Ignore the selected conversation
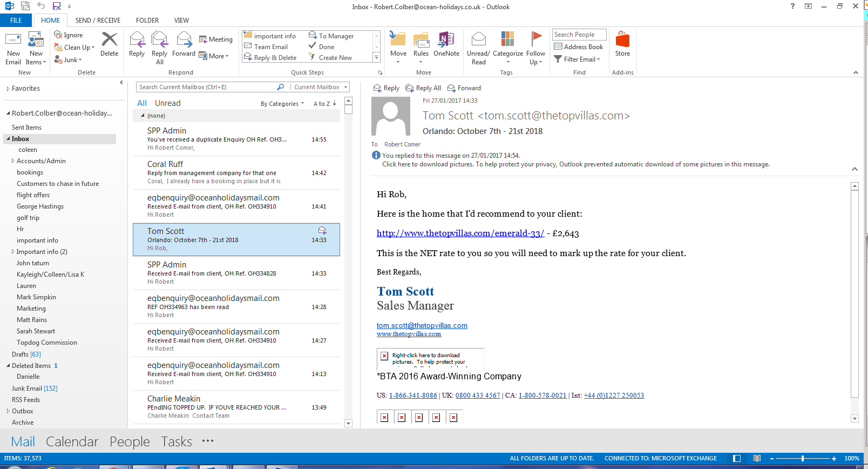The width and height of the screenshot is (868, 469). point(69,35)
